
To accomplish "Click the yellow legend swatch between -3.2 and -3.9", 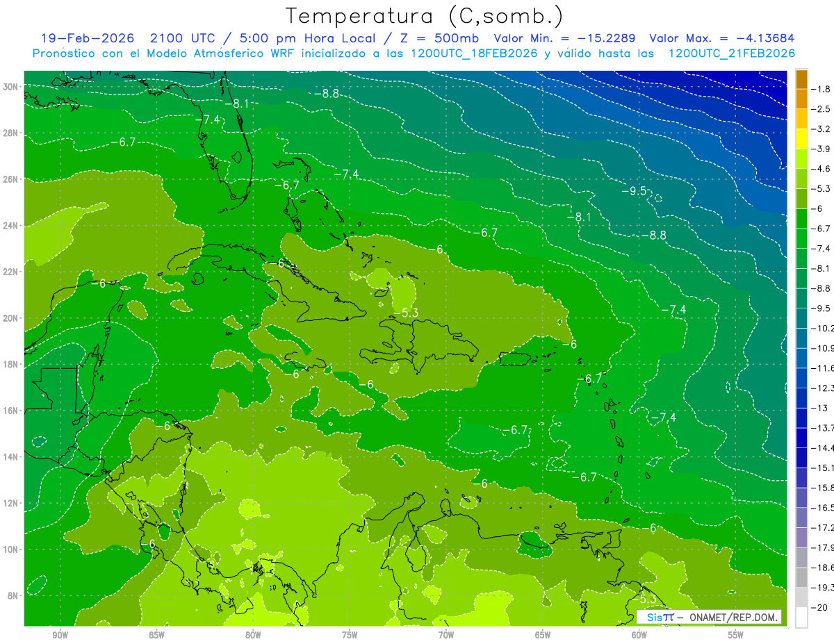I will pyautogui.click(x=801, y=139).
